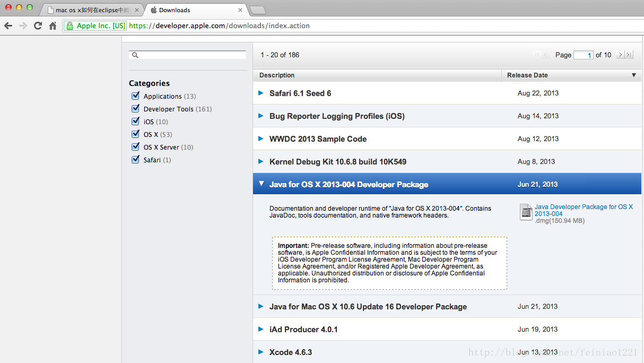Expand Xcode 4.6.3 row
Image resolution: width=644 pixels, height=363 pixels.
point(260,352)
